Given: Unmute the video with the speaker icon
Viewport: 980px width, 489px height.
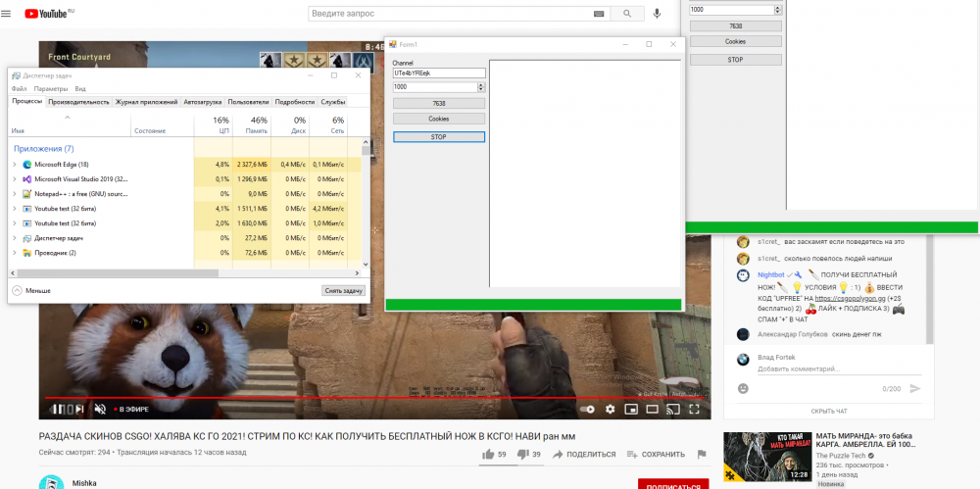Looking at the screenshot, I should pos(99,409).
